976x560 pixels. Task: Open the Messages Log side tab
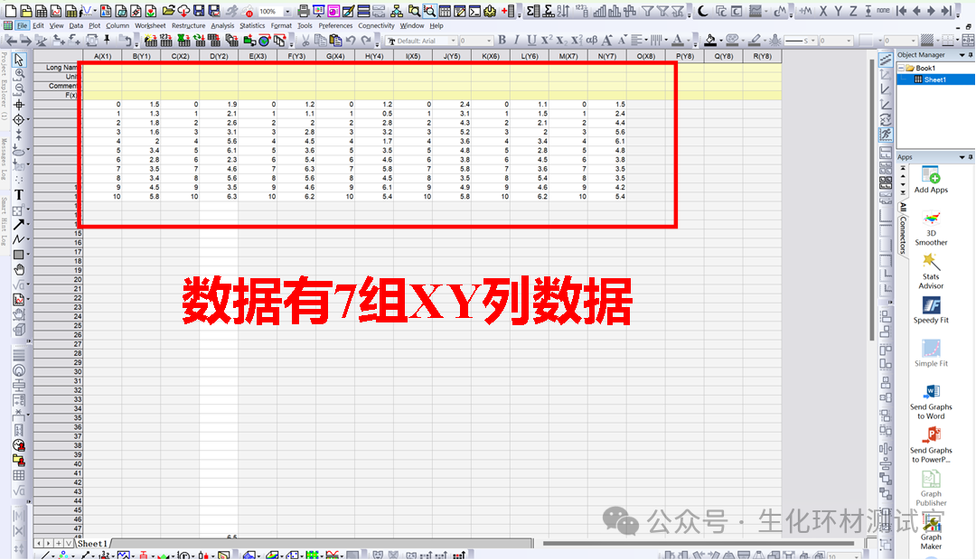[5, 159]
